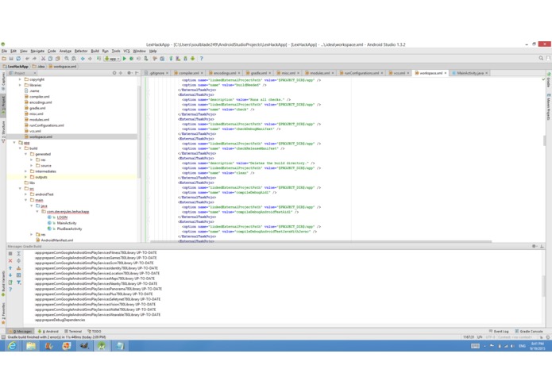Click the Debug app bug icon
552x392 pixels.
pyautogui.click(x=131, y=59)
